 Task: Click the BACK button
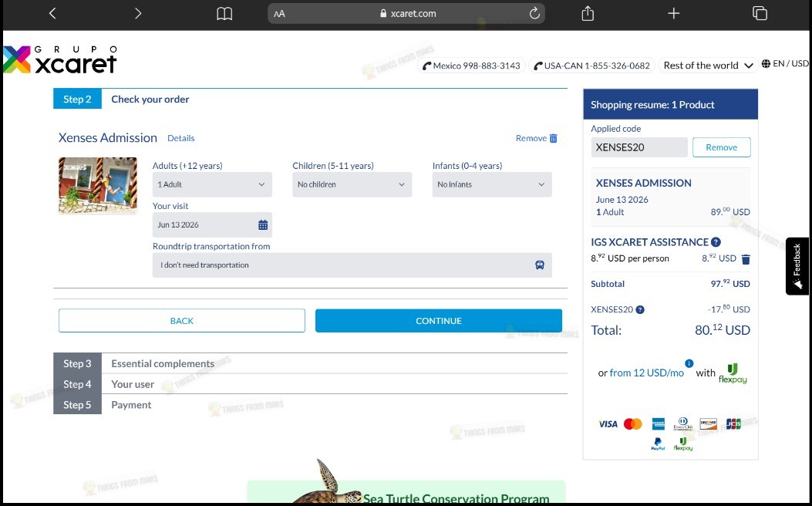(182, 321)
